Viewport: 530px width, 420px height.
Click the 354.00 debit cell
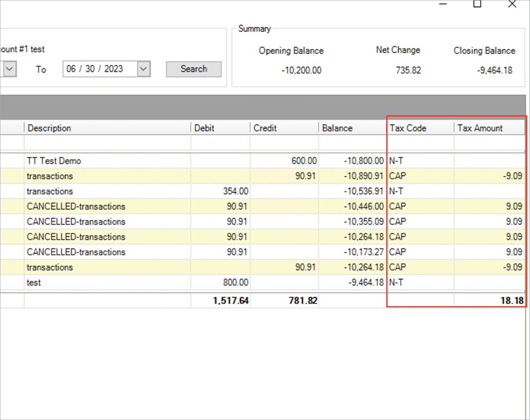click(x=235, y=192)
